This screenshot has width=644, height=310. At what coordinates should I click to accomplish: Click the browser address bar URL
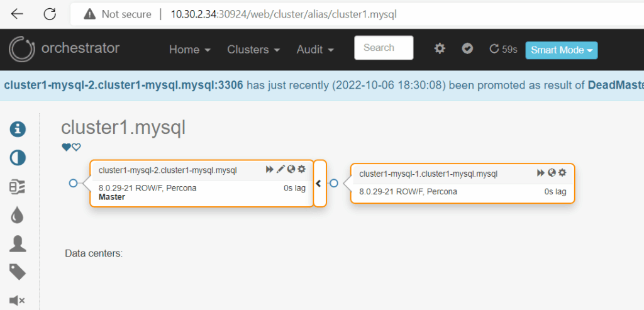[284, 14]
